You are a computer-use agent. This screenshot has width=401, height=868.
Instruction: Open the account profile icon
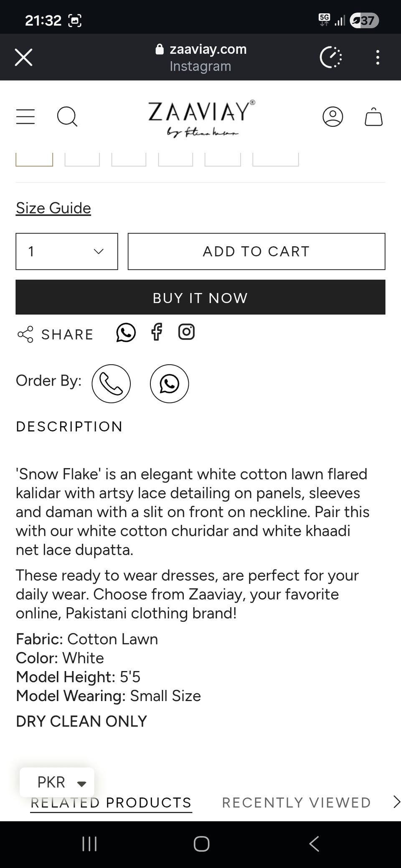[333, 116]
